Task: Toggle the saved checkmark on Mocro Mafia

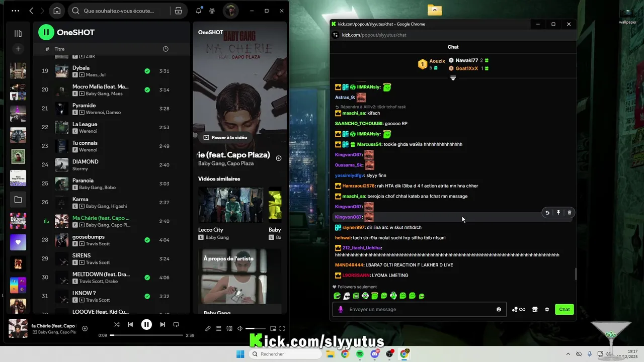Action: (147, 90)
